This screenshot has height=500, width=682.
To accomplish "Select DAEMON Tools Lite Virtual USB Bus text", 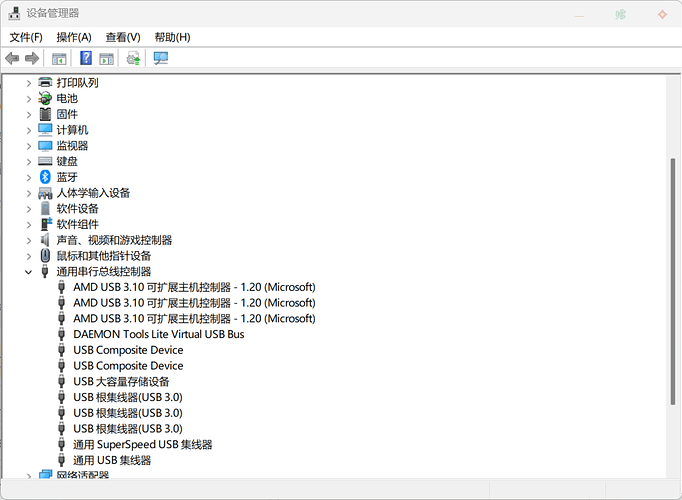I will (x=159, y=334).
